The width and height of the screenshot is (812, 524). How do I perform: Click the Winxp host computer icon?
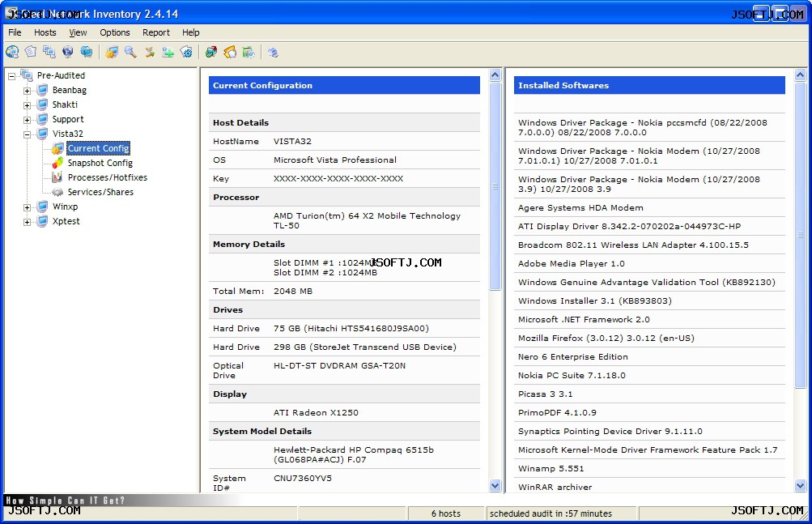click(x=42, y=207)
